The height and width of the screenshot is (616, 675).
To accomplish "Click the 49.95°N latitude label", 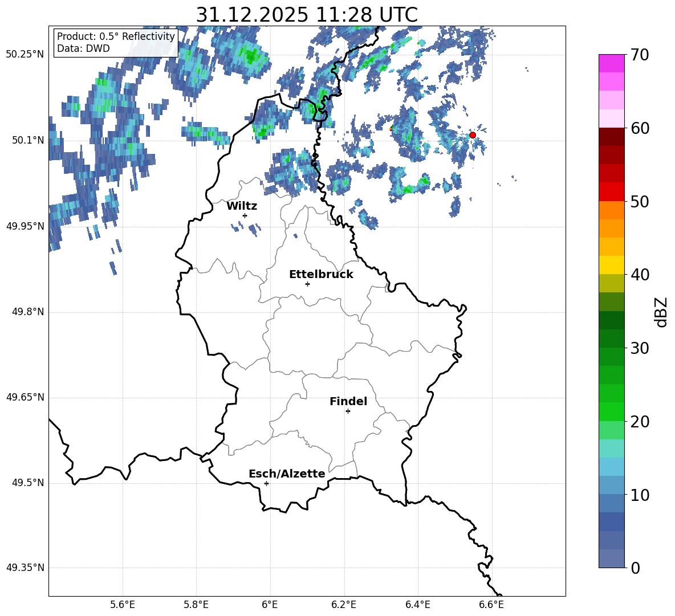I will click(25, 226).
